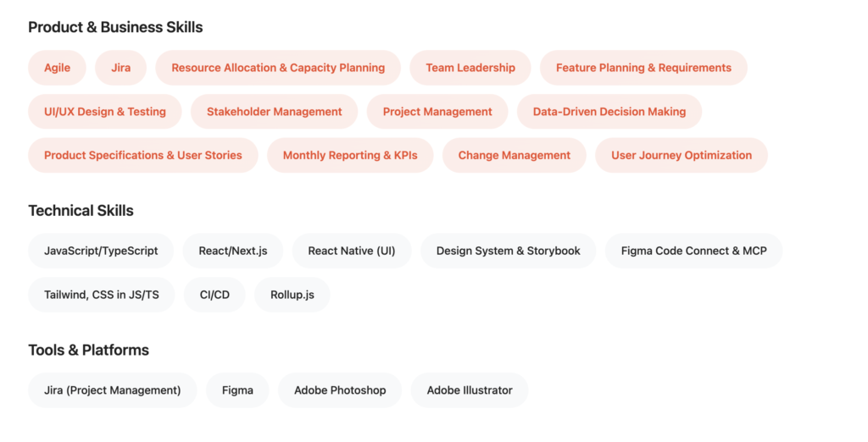The width and height of the screenshot is (868, 442).
Task: Click the JavaScript/TypeScript skill chip
Action: pos(101,251)
